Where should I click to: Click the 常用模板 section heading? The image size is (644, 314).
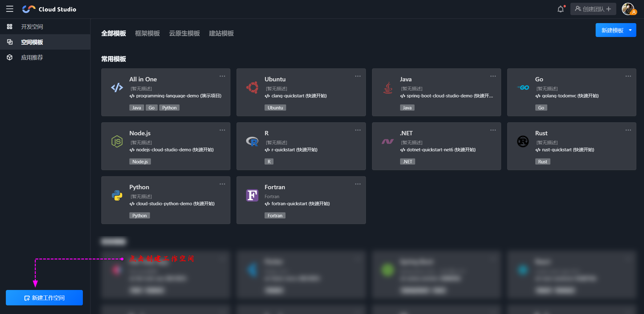pyautogui.click(x=114, y=59)
